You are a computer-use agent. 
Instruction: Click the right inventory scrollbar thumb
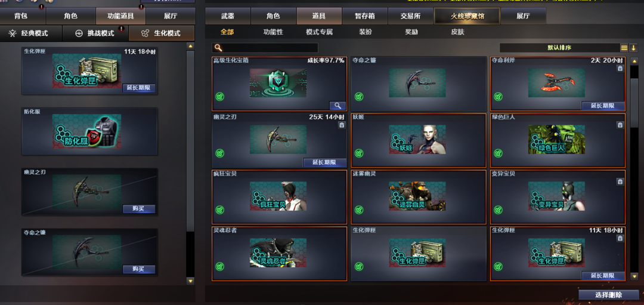[x=634, y=97]
